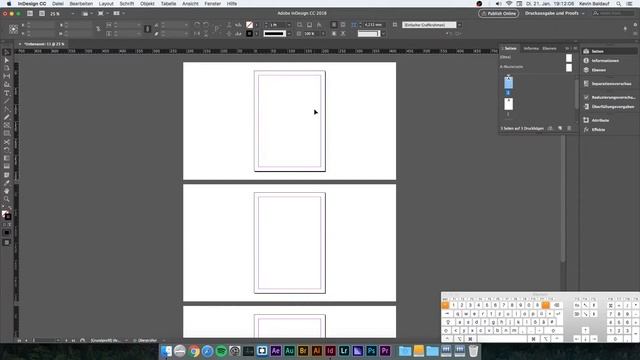640x360 pixels.
Task: Select the Gradient Swatch tool
Action: click(x=7, y=158)
